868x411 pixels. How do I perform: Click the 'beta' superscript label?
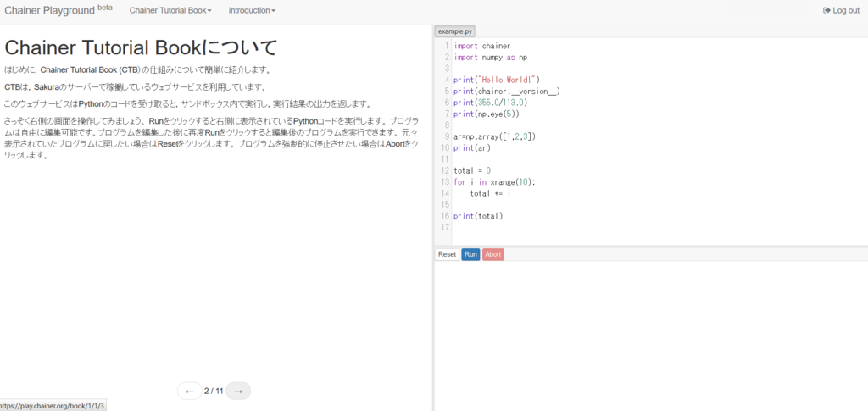point(105,8)
